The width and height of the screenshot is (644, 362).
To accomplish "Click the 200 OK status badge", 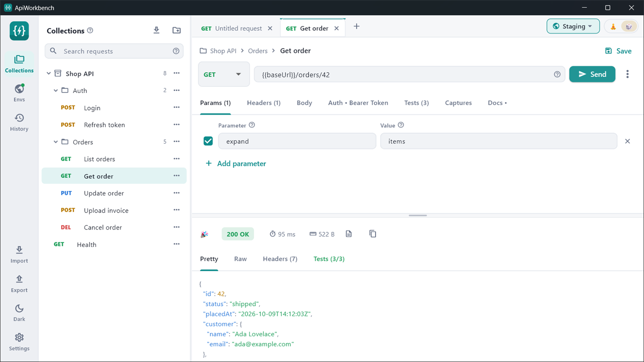I will coord(238,234).
